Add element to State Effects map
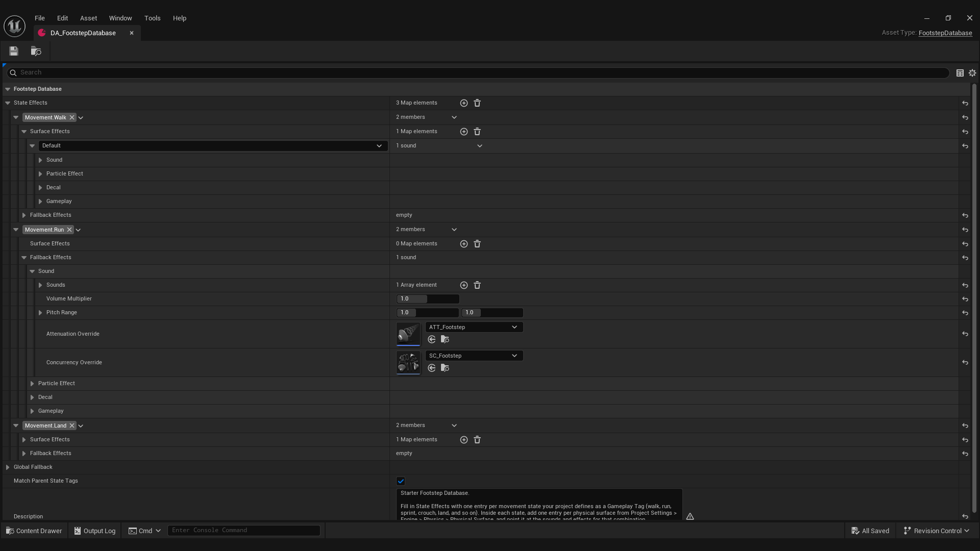 464,103
